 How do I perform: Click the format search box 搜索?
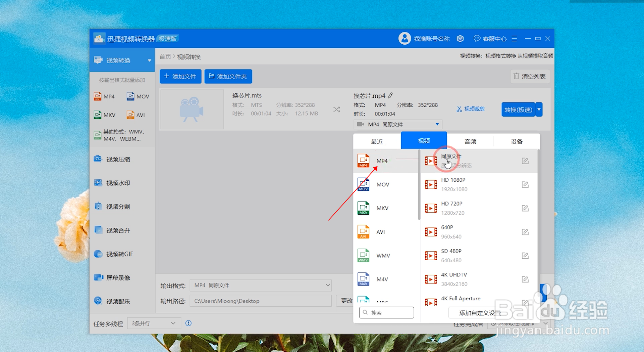tap(386, 312)
